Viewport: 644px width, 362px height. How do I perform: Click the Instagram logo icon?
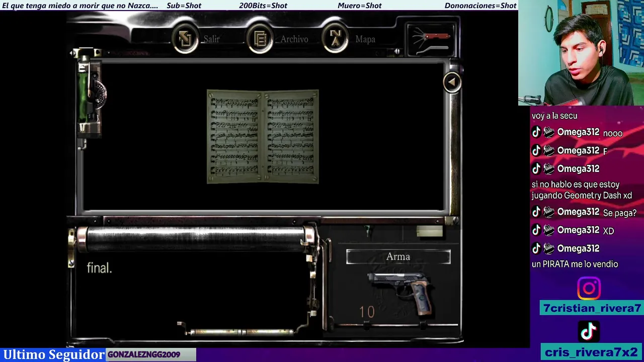click(589, 289)
